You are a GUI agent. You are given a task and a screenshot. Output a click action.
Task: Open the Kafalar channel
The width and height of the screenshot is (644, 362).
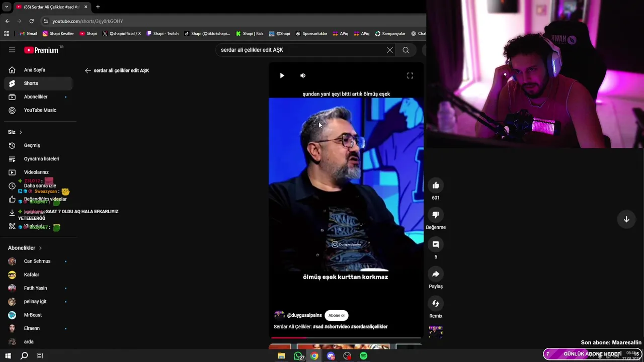click(x=38, y=275)
